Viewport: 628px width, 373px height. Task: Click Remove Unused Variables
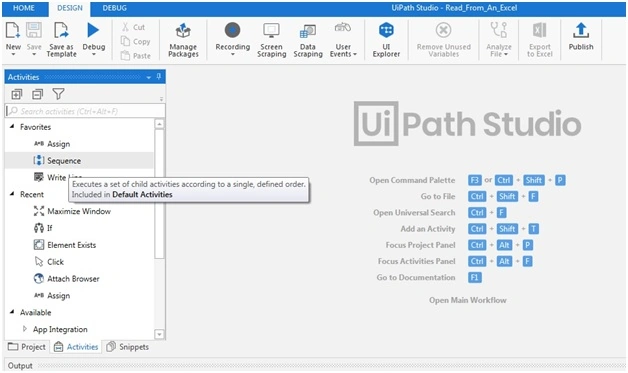pos(443,40)
